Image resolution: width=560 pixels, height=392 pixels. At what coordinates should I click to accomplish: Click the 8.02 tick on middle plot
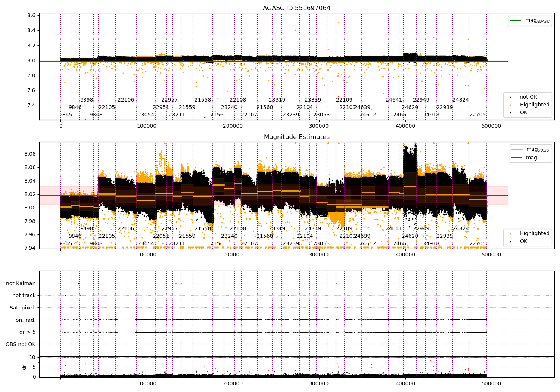(x=30, y=195)
